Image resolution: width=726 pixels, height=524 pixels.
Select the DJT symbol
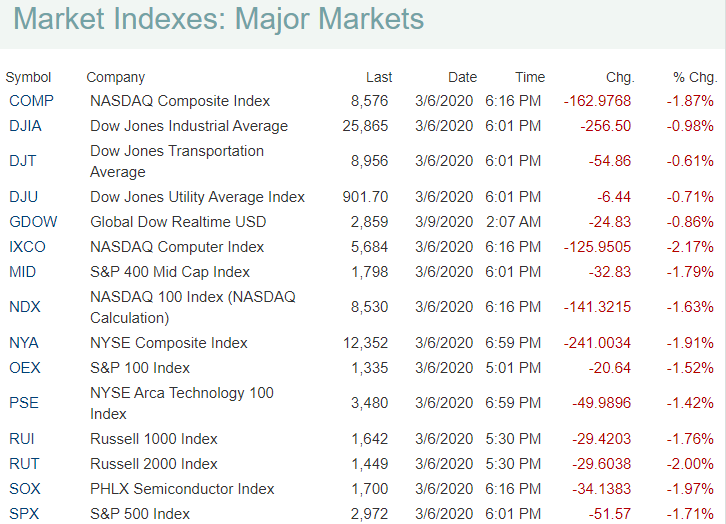point(23,161)
